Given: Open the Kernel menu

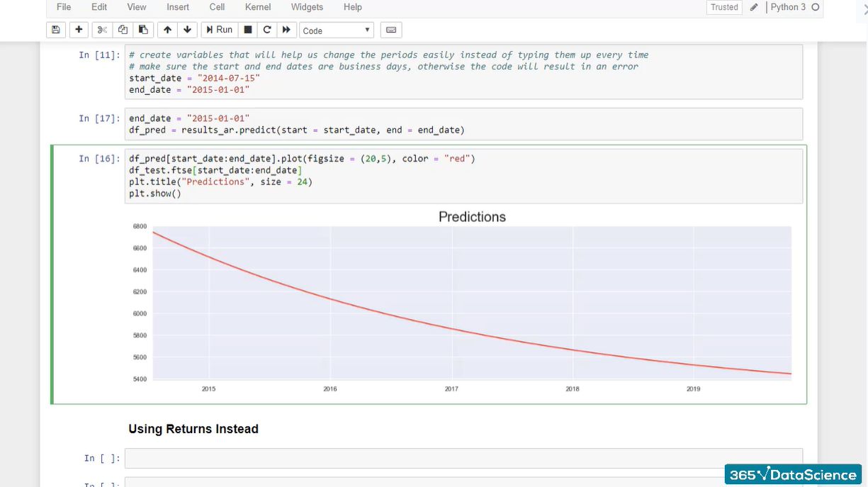Looking at the screenshot, I should pyautogui.click(x=257, y=7).
